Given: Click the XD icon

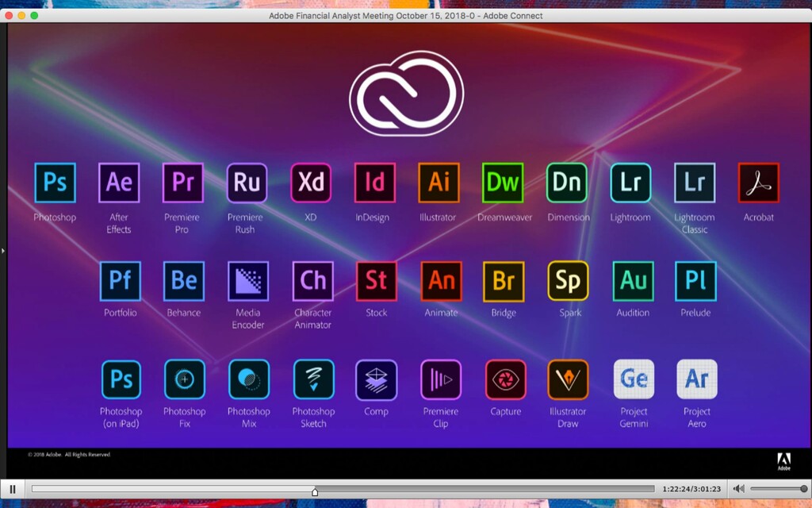Looking at the screenshot, I should click(311, 183).
